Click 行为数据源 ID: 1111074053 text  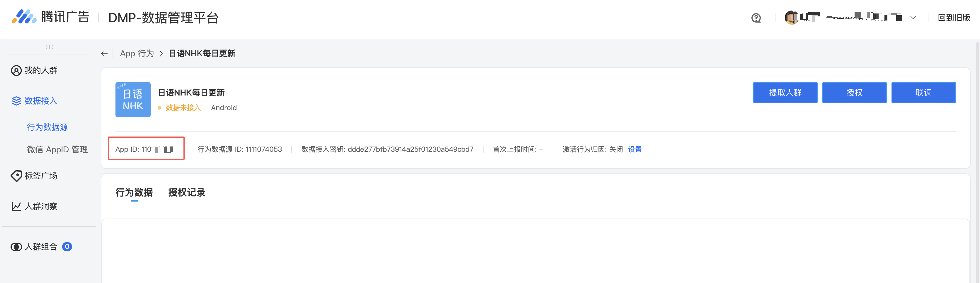pyautogui.click(x=240, y=149)
